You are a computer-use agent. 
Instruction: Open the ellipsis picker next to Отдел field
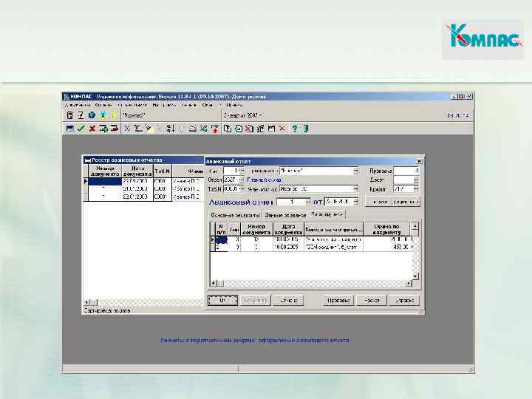241,180
